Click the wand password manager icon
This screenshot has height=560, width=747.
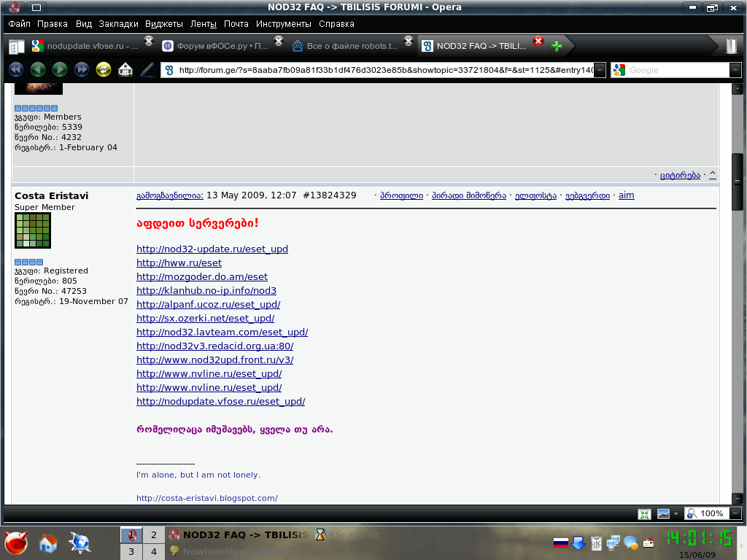pyautogui.click(x=147, y=70)
